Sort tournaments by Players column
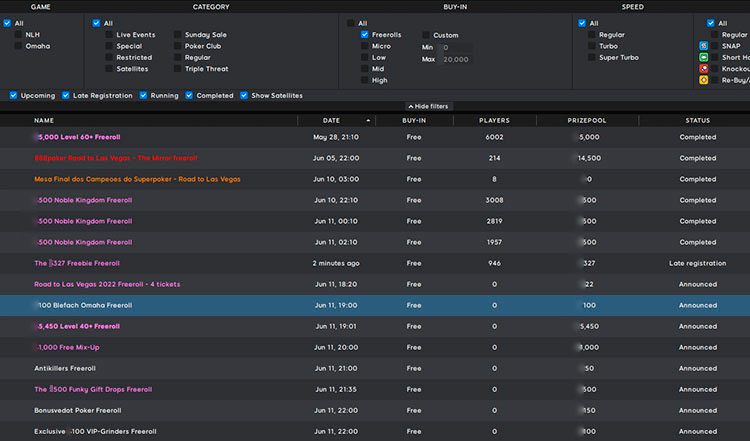 [494, 120]
